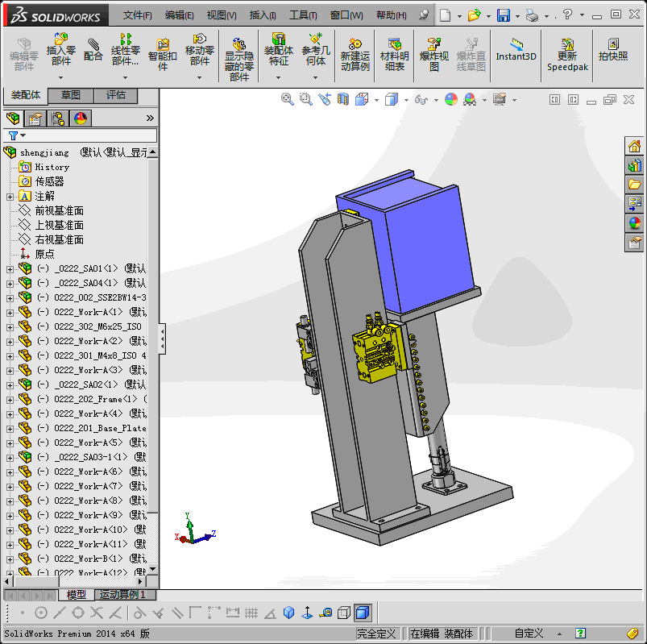Expand 0222_202_Frame<1> node
The image size is (647, 644).
click(x=10, y=400)
